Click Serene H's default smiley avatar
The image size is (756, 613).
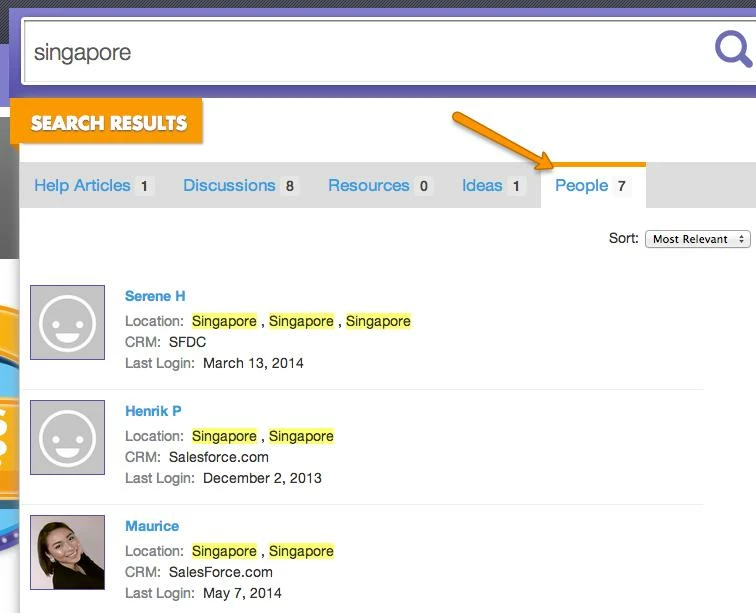(x=68, y=322)
